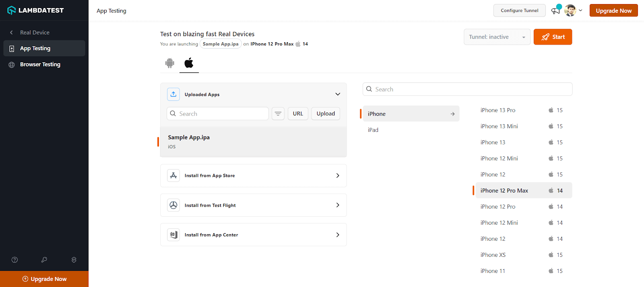This screenshot has width=644, height=287.
Task: Click the device search field
Action: click(x=468, y=89)
